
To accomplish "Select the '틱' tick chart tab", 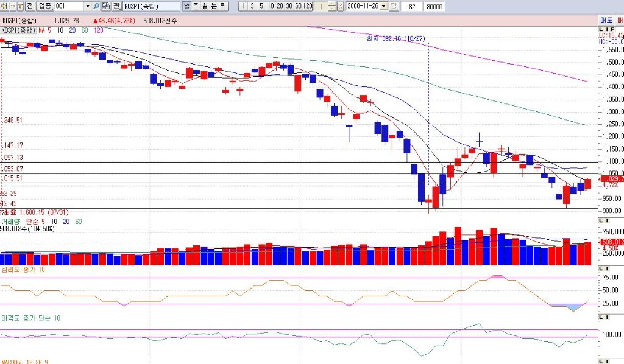I will pyautogui.click(x=224, y=6).
